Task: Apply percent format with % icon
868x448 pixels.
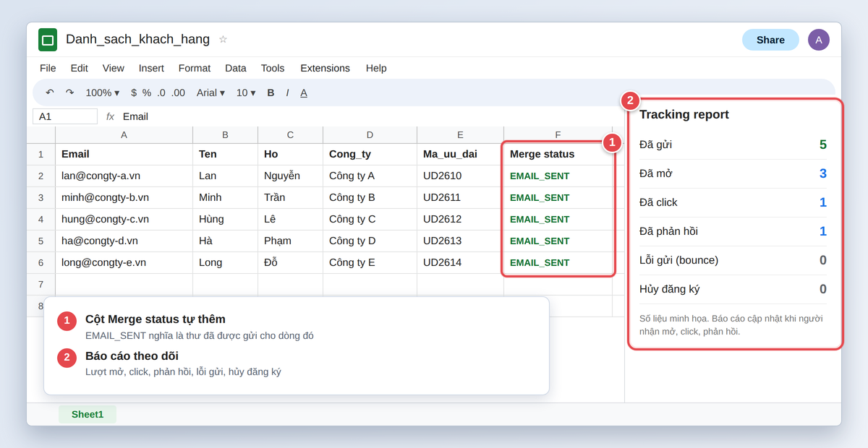Action: coord(147,92)
